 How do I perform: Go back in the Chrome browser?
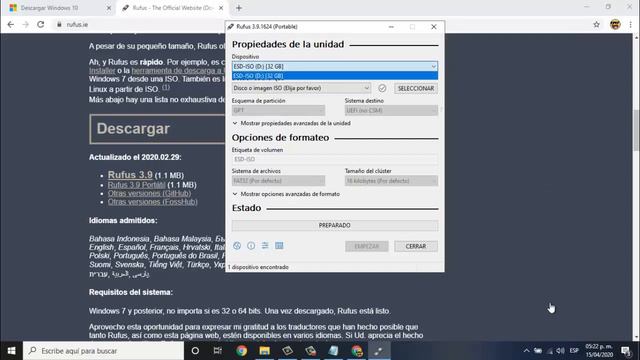(x=11, y=24)
